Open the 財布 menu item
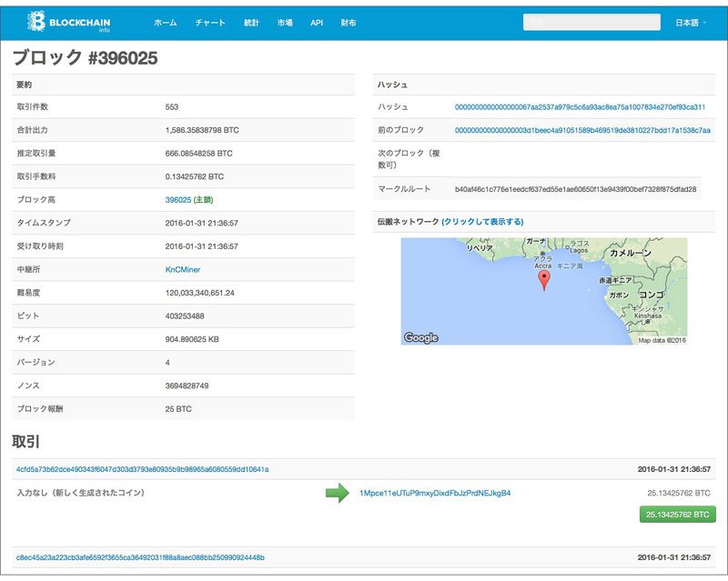The width and height of the screenshot is (728, 581). tap(349, 22)
